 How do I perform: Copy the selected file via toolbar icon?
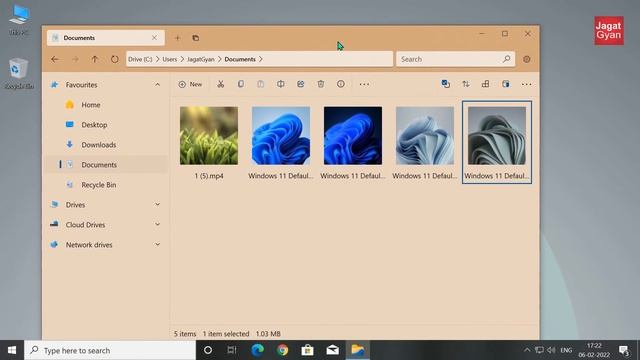[240, 84]
